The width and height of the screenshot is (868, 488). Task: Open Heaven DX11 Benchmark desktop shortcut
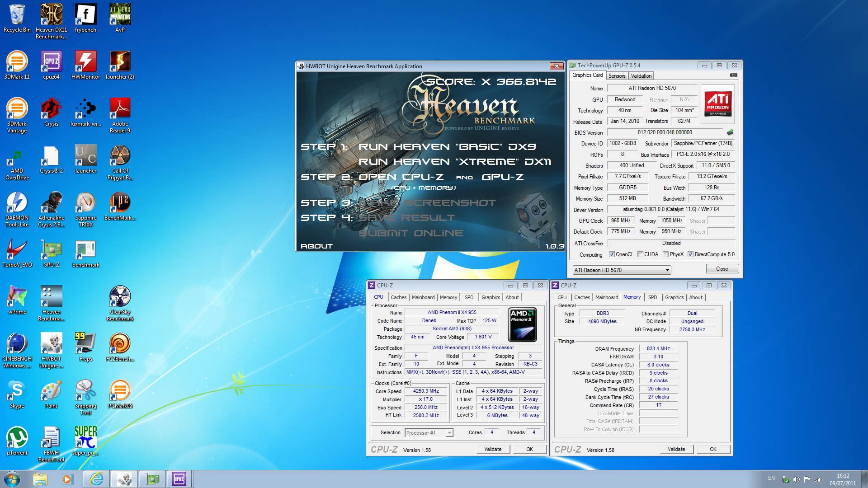tap(51, 21)
